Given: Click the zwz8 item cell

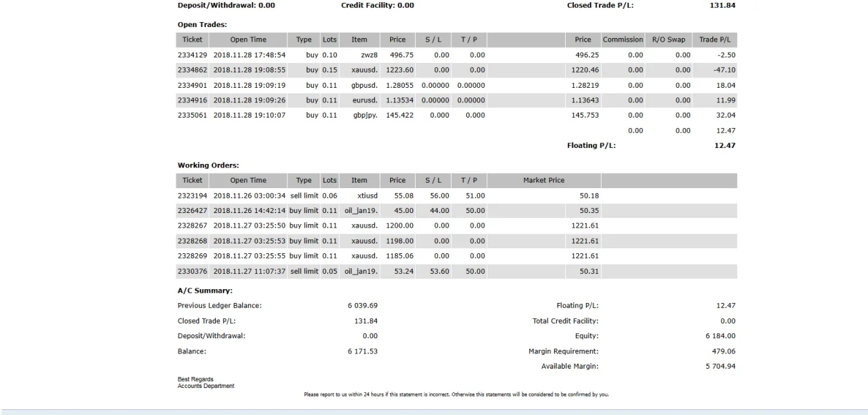Looking at the screenshot, I should click(368, 55).
